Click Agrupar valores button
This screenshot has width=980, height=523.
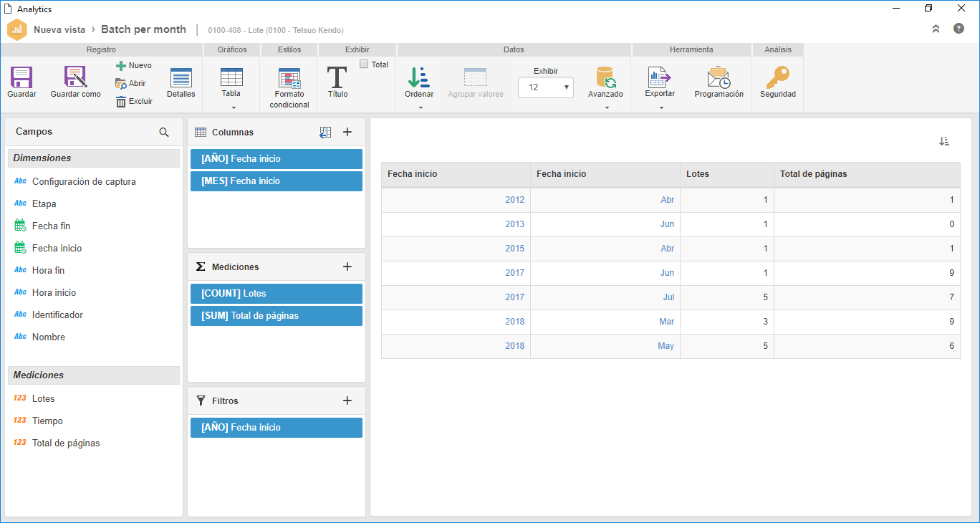(x=475, y=83)
